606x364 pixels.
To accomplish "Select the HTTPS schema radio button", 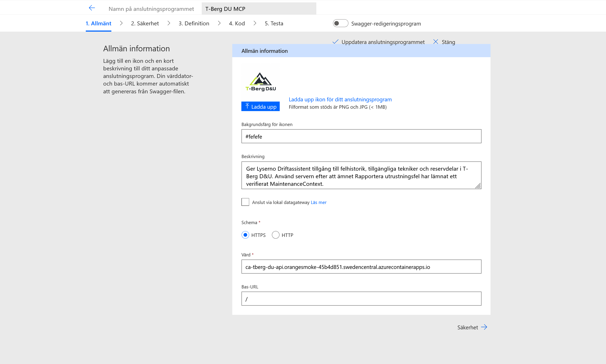I will (x=245, y=235).
